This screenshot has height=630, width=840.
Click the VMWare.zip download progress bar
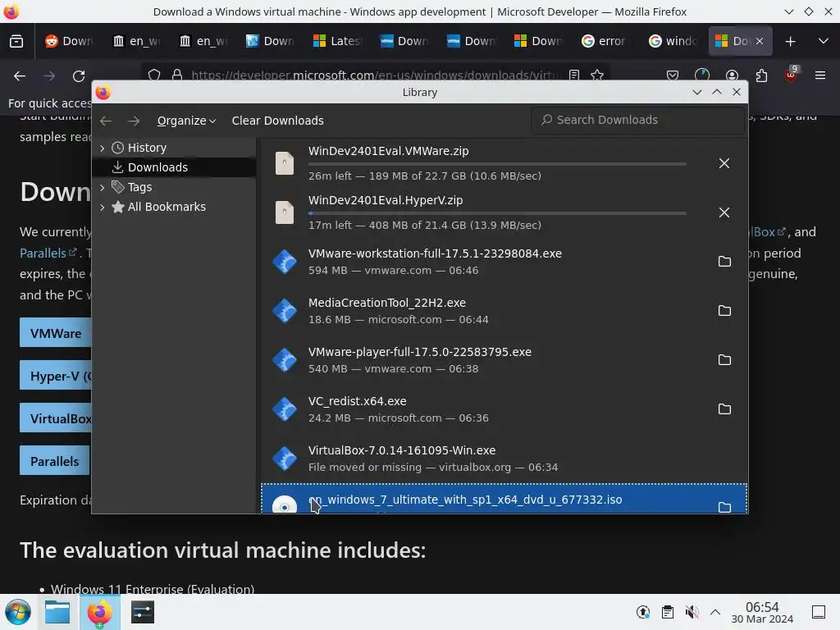[497, 164]
